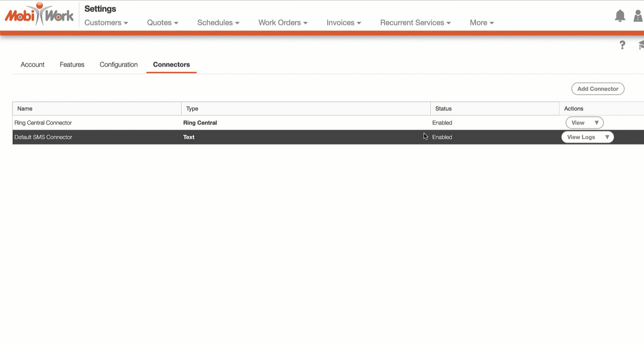Click the graduation cap training icon

click(641, 45)
